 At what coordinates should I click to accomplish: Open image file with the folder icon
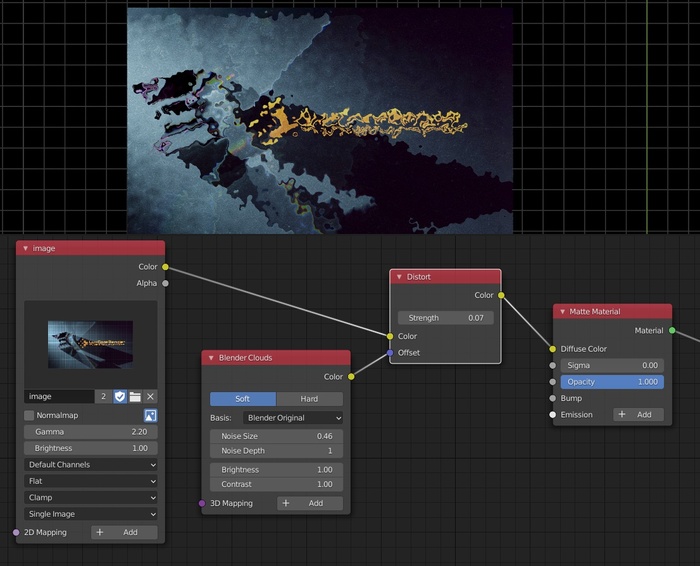[135, 397]
